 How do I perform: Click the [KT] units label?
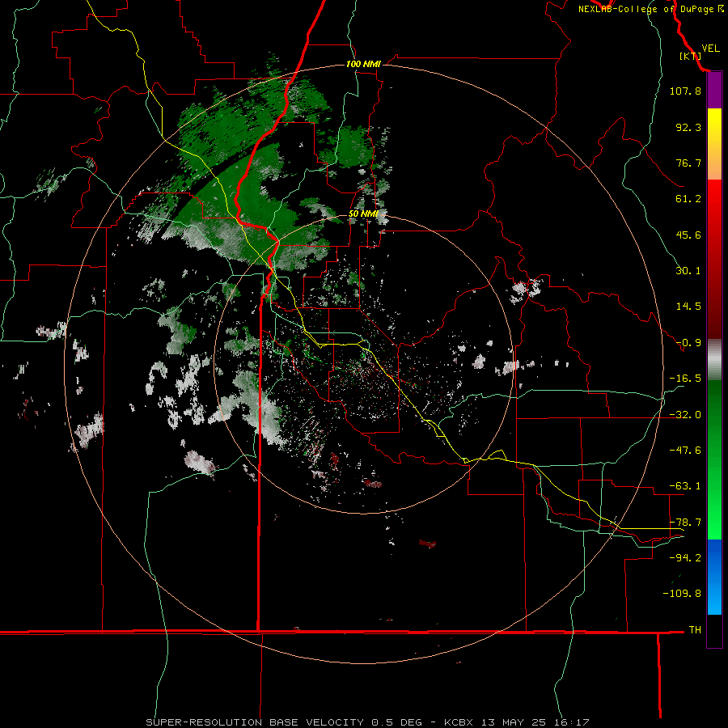tap(690, 56)
